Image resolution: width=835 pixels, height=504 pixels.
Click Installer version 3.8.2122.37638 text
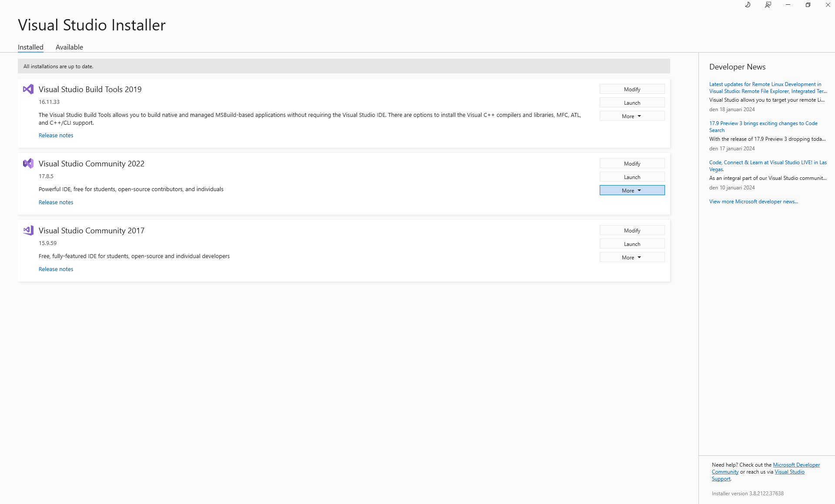click(x=748, y=494)
